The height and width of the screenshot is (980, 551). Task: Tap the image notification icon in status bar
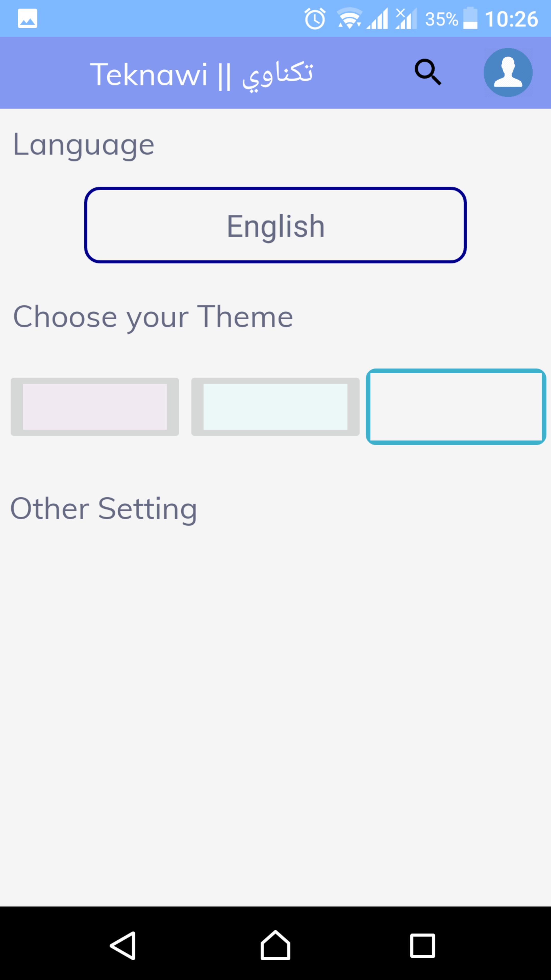27,19
